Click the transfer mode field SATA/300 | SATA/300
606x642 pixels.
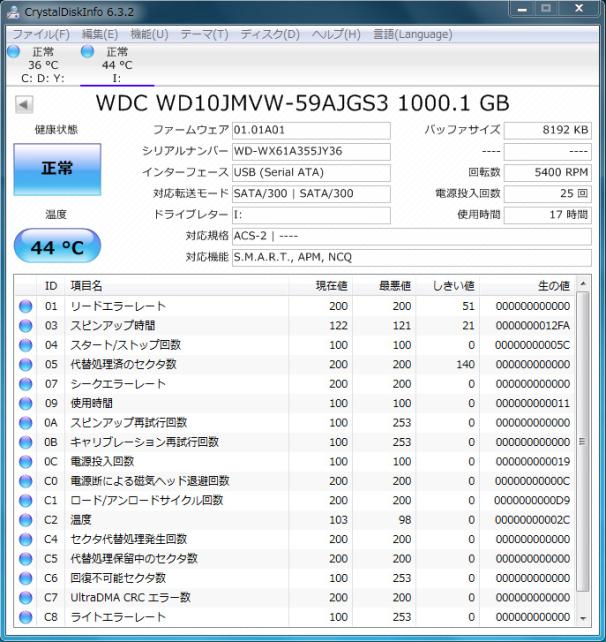click(x=311, y=194)
